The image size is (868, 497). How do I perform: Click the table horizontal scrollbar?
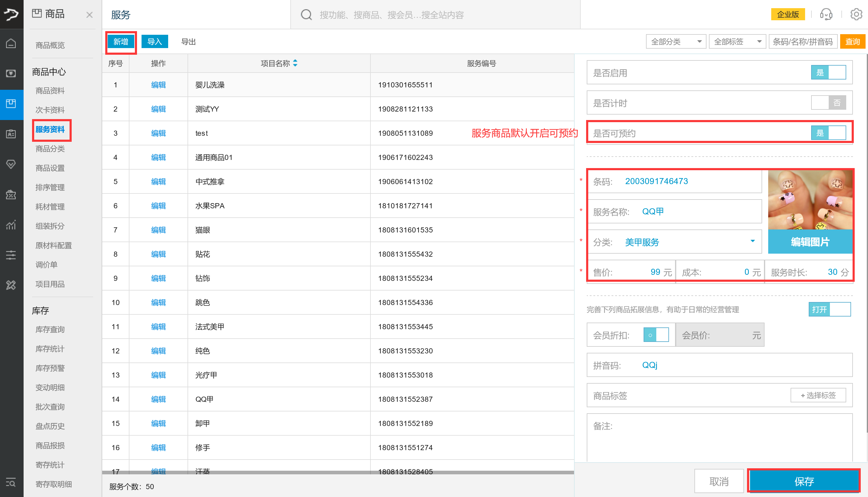click(338, 473)
